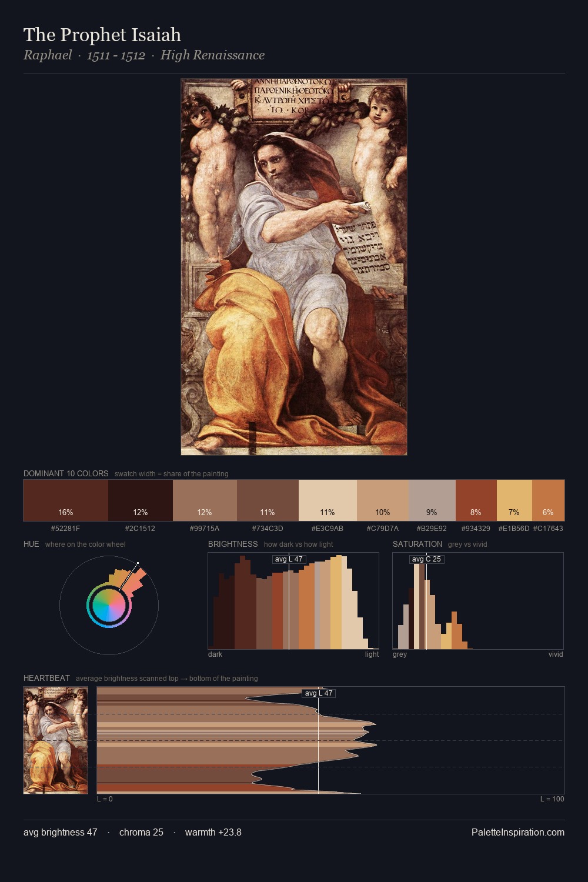Open the main Prophet Isaiah painting image
588x882 pixels.
(x=294, y=267)
